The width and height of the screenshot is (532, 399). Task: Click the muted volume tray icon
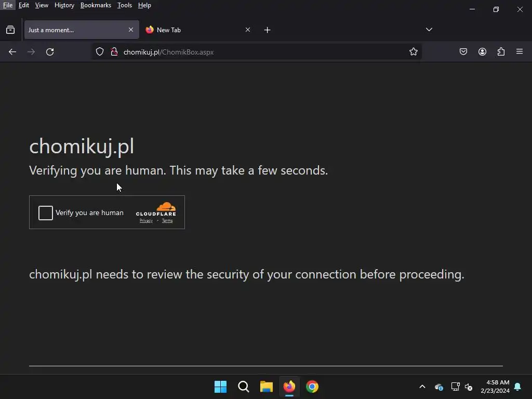(x=469, y=387)
